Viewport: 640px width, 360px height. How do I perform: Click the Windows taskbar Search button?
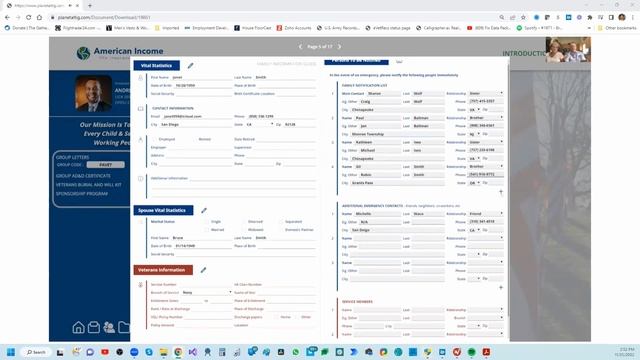pos(36,352)
